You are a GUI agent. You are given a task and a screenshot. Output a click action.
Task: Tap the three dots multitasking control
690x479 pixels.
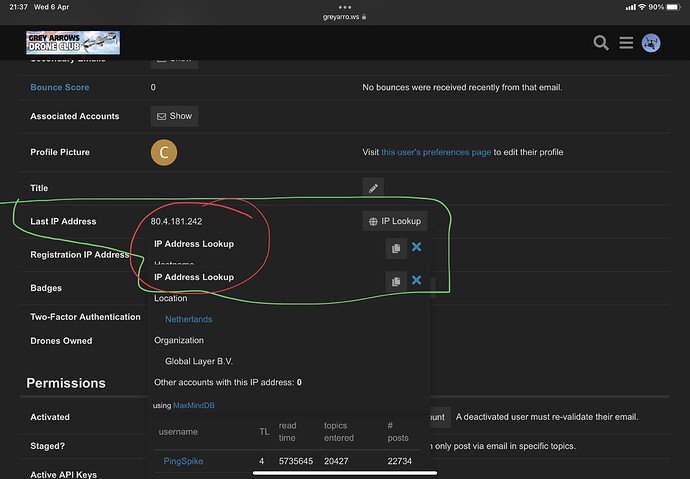[x=345, y=7]
